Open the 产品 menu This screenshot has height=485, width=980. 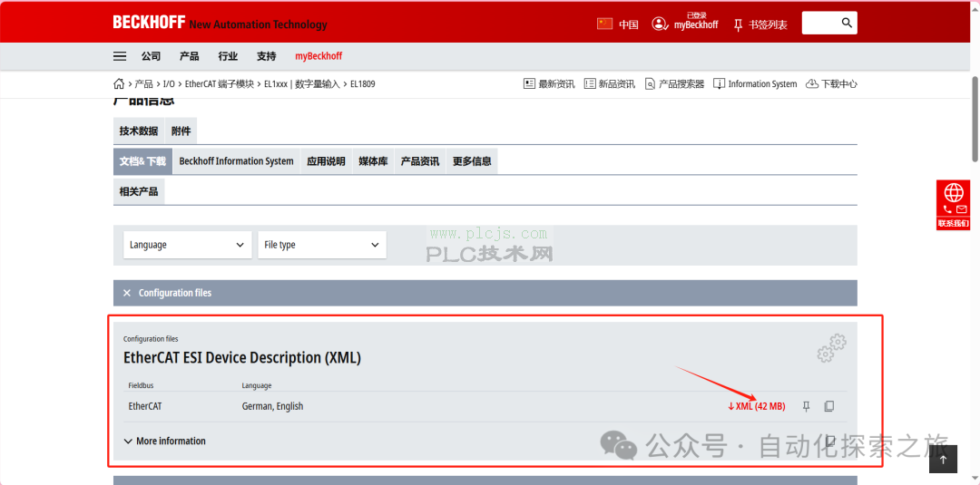(x=190, y=56)
